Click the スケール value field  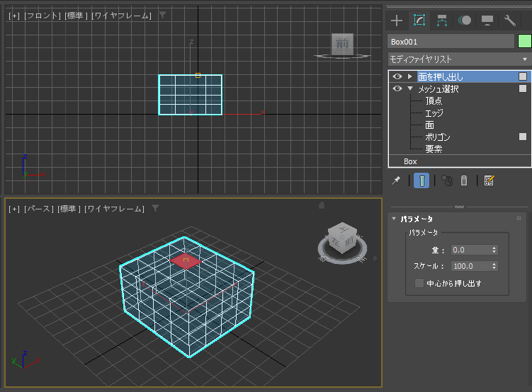point(470,266)
